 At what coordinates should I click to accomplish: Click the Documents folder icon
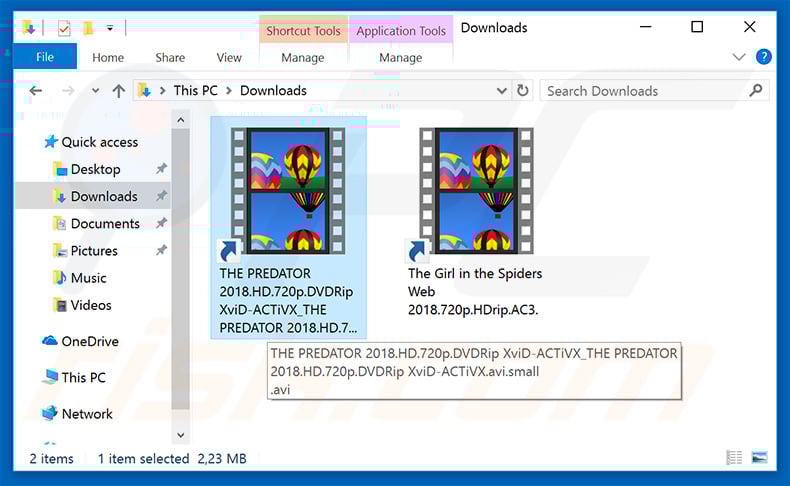tap(59, 223)
